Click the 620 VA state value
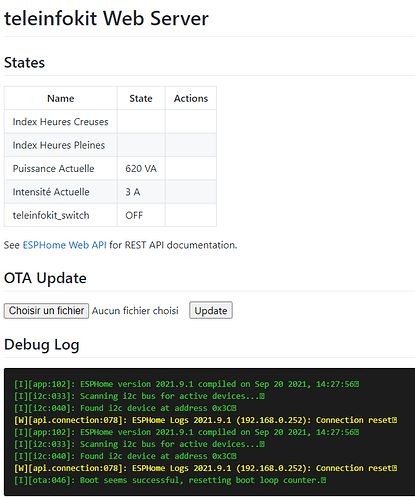The height and width of the screenshot is (500, 415). [141, 169]
